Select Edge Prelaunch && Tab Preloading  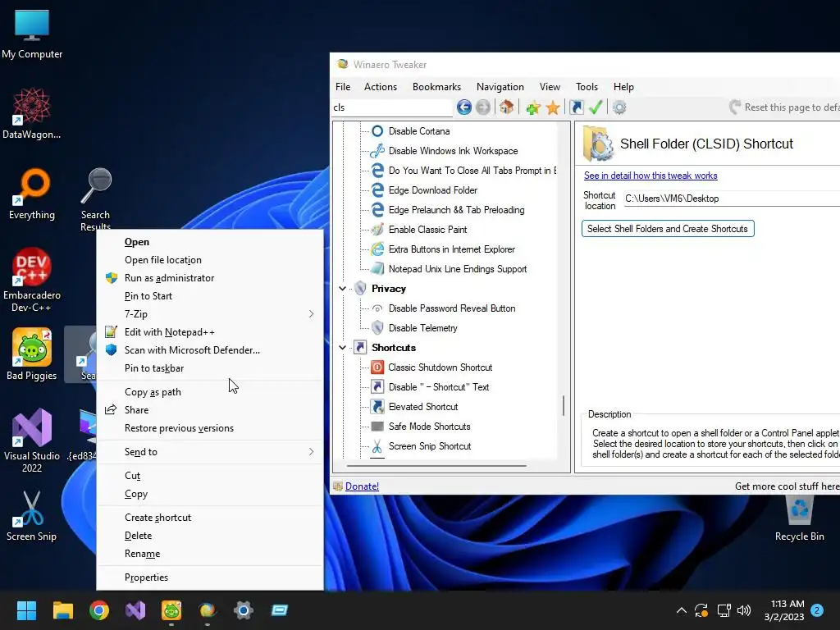[x=456, y=210]
